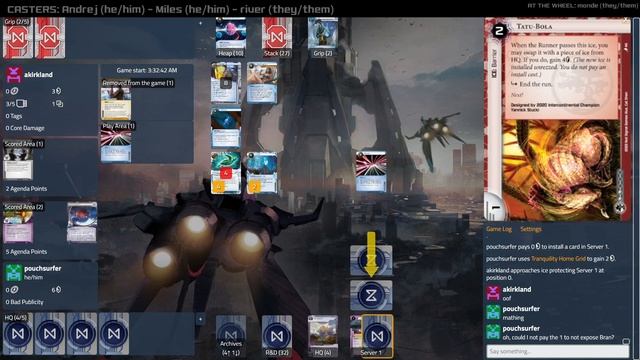Open the corp Archives pile
The image size is (640, 360).
(231, 336)
